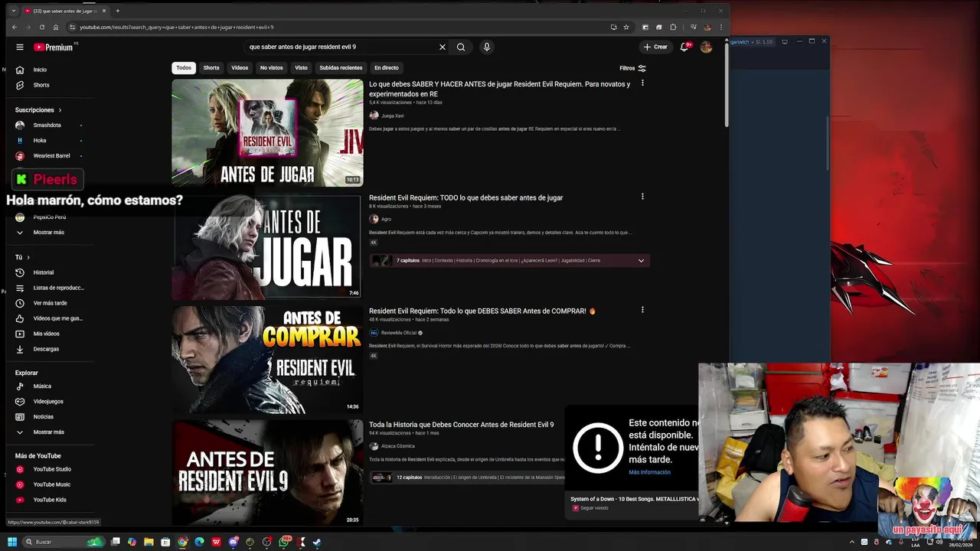
Task: Select the Shorts filter chip
Action: click(x=211, y=68)
